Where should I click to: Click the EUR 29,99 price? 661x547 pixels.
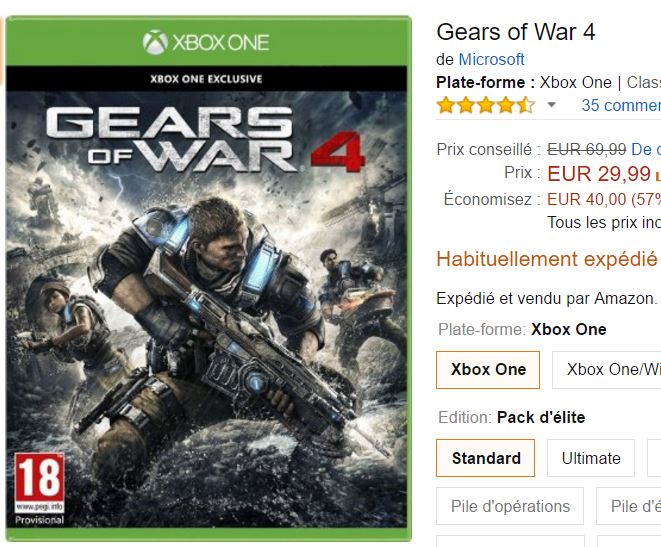[599, 174]
